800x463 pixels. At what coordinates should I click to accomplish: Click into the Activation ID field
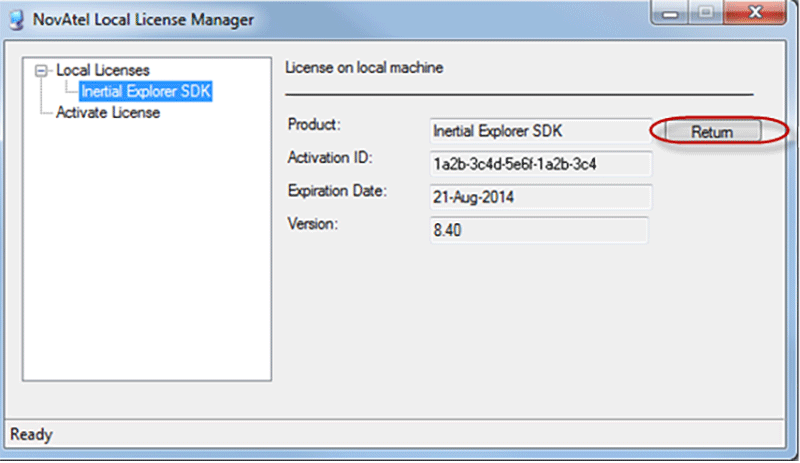pyautogui.click(x=540, y=164)
